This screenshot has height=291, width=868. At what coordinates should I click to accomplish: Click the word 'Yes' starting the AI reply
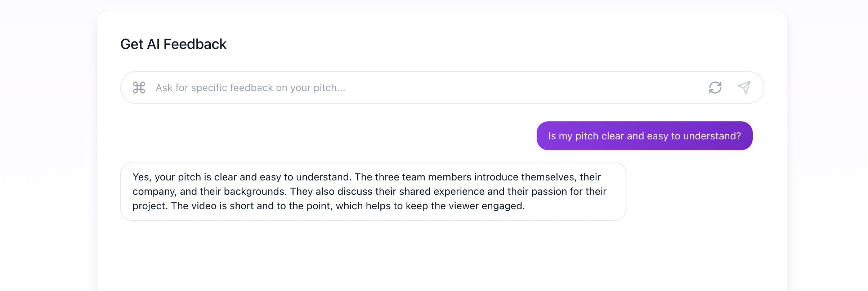(x=141, y=177)
